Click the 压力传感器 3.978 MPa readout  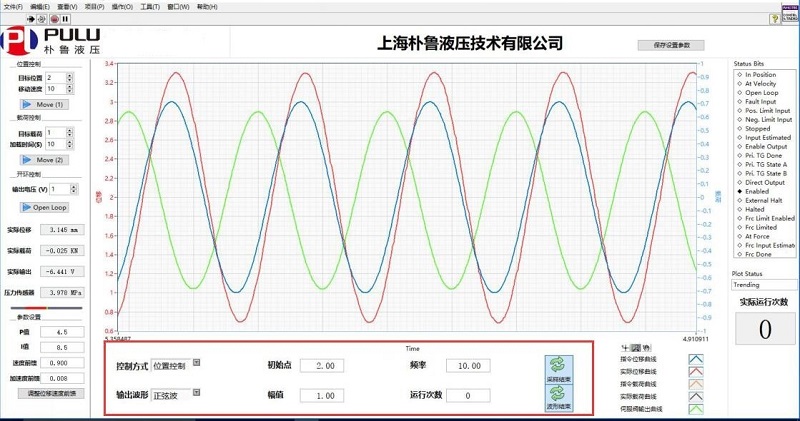click(x=62, y=292)
